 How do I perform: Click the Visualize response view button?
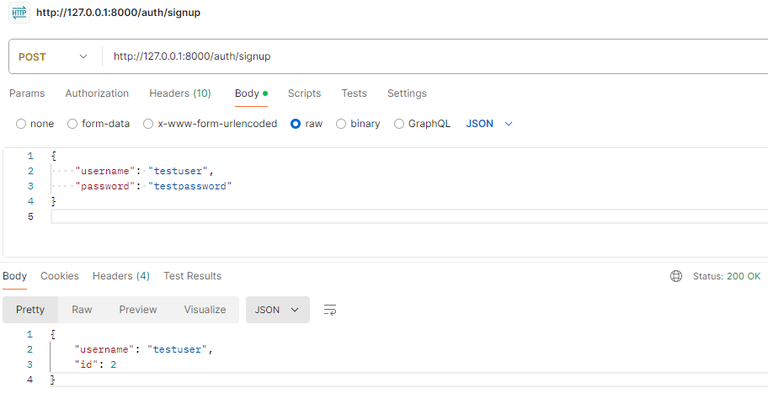205,310
